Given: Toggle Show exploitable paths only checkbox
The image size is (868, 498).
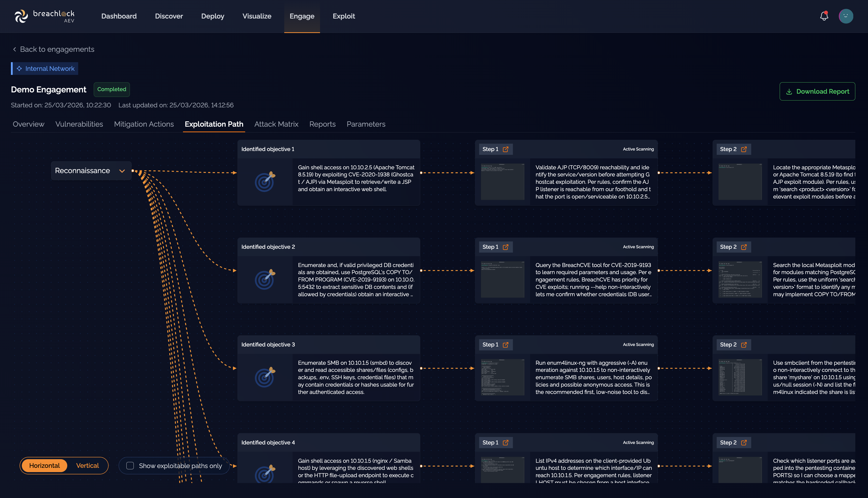Looking at the screenshot, I should click(x=130, y=466).
